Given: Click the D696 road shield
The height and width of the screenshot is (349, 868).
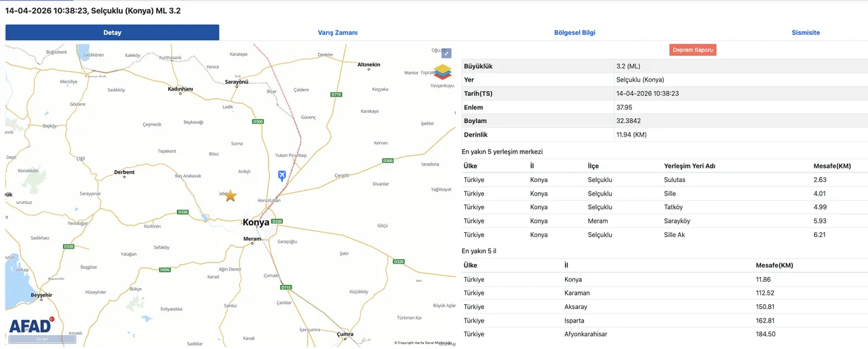Looking at the screenshot, I should [x=165, y=270].
